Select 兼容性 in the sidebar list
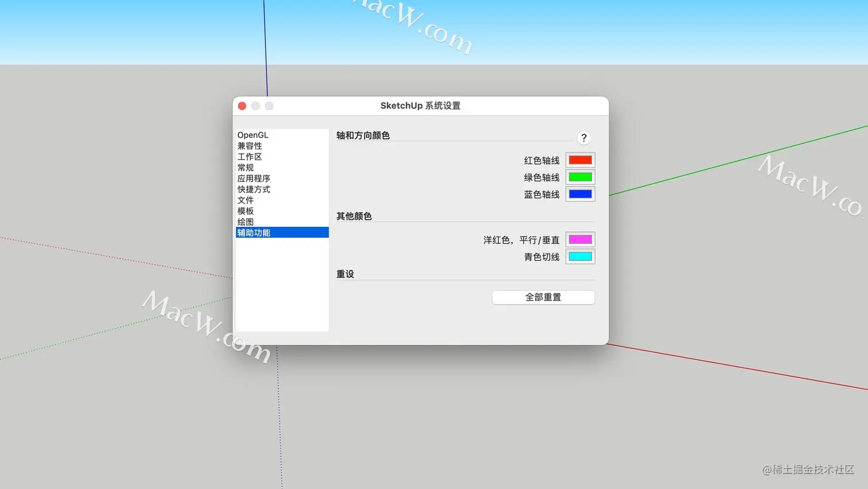 click(x=282, y=146)
